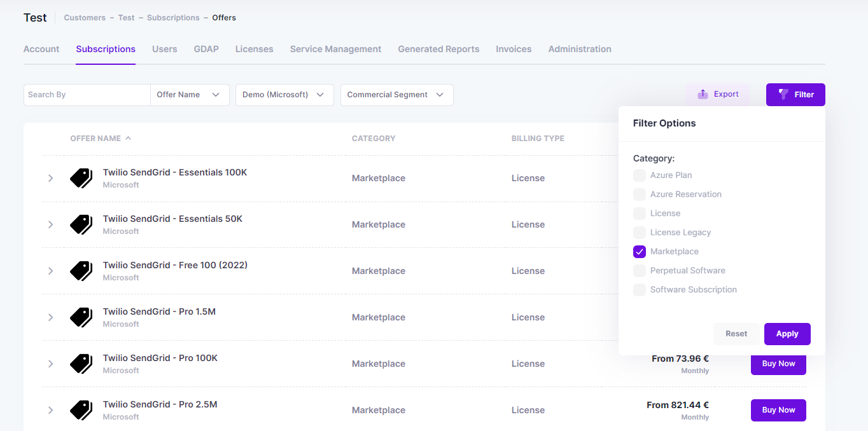Expand the Twilio SendGrid Essentials 100K row

click(x=50, y=178)
